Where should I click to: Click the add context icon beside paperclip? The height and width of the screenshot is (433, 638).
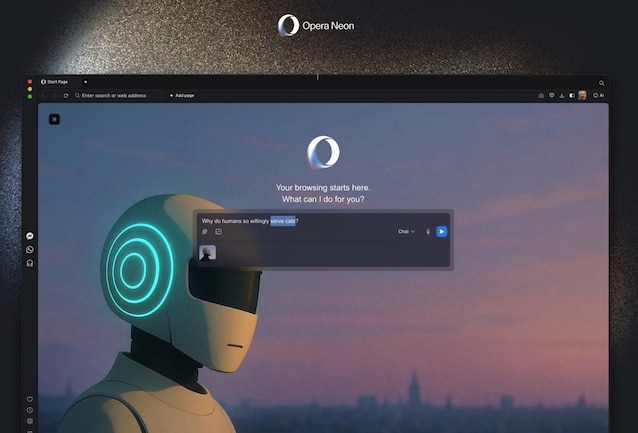(x=218, y=232)
